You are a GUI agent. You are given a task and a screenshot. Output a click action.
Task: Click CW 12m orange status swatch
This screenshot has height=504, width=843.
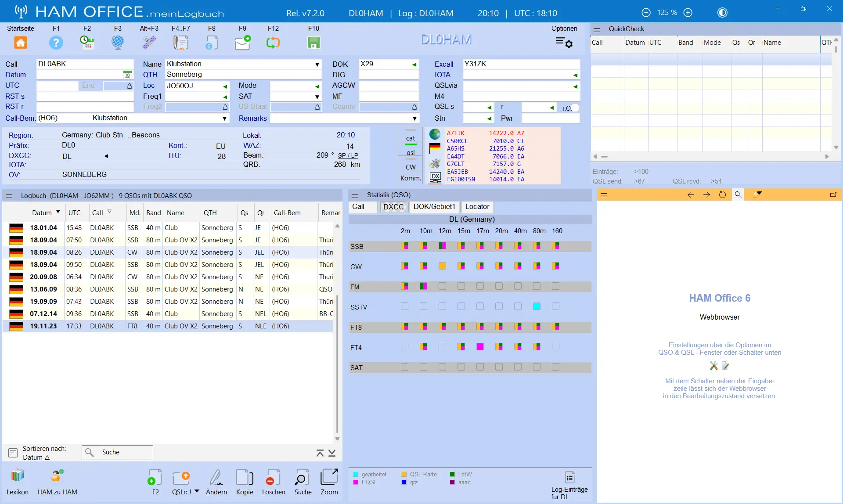(442, 266)
